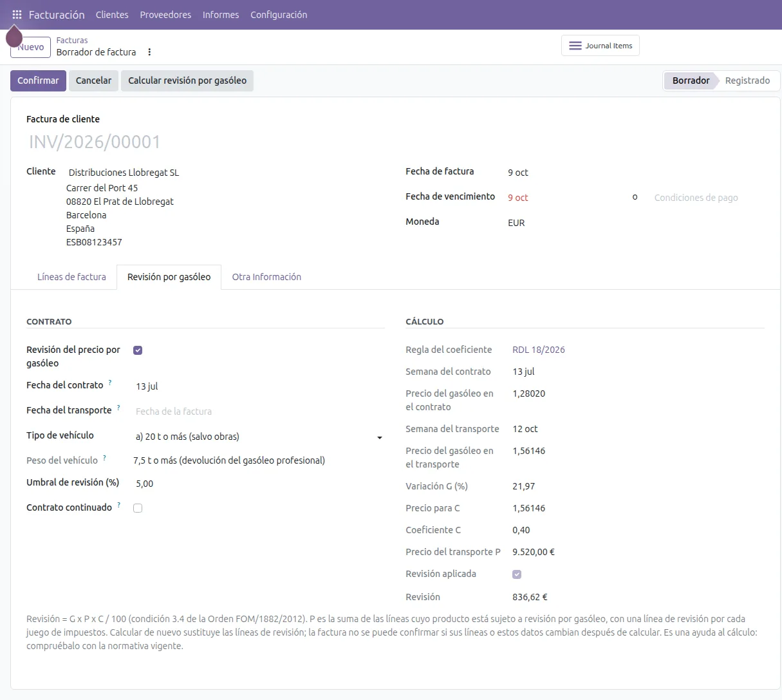Click the Variación G value 21,97
Screen dimensions: 782x700
[x=524, y=486]
